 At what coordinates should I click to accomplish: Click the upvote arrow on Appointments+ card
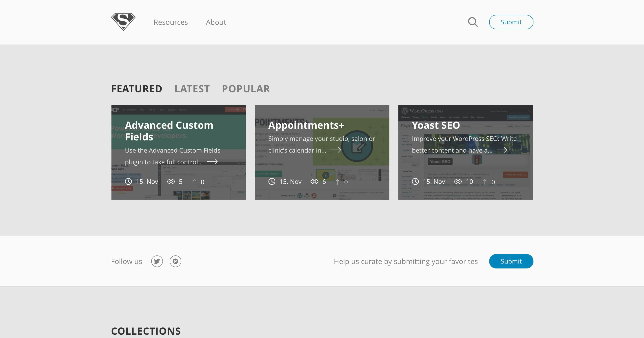338,182
